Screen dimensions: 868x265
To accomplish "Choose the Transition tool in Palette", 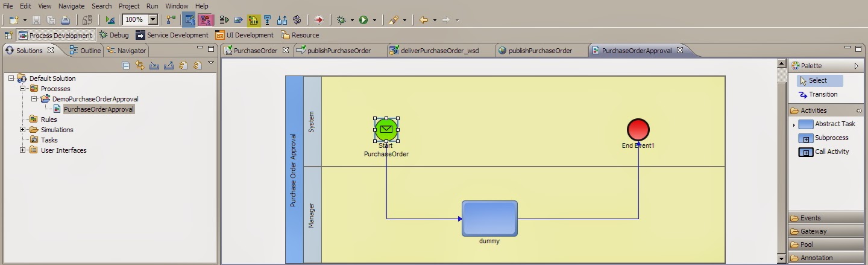I will coord(818,94).
